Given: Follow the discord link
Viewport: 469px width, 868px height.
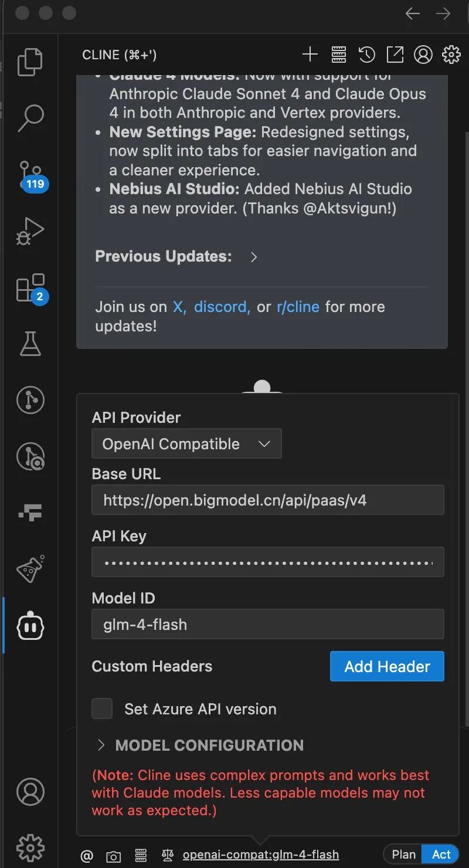Looking at the screenshot, I should 222,307.
